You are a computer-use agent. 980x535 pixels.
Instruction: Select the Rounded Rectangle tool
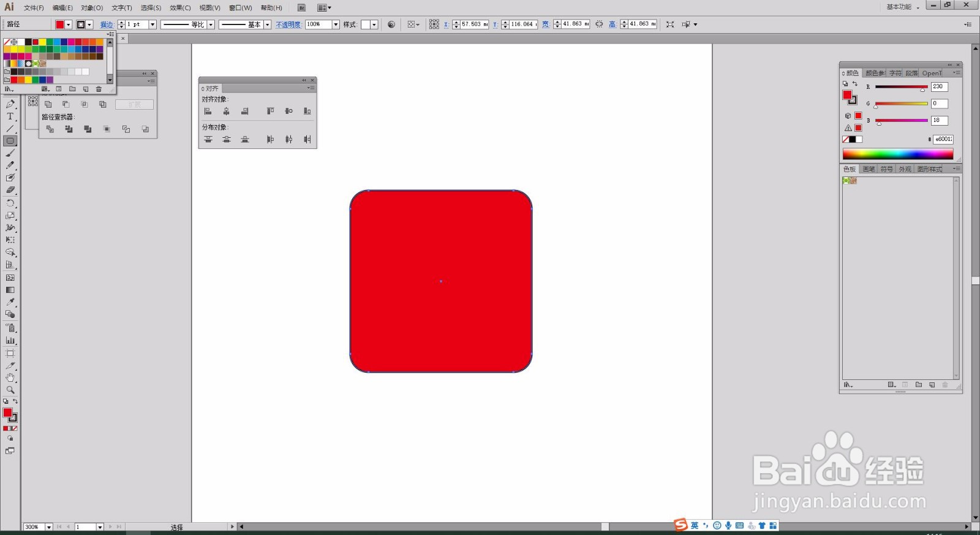click(x=10, y=141)
